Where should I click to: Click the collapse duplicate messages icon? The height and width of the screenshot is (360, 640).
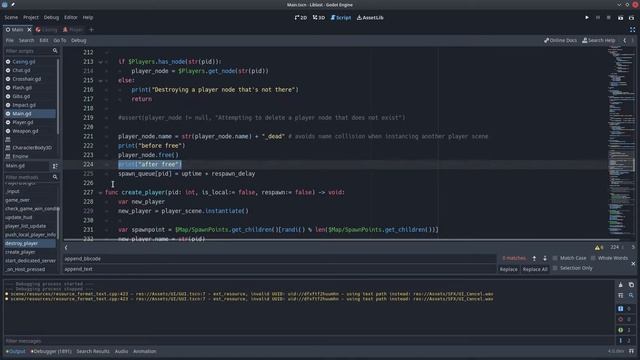[620, 296]
